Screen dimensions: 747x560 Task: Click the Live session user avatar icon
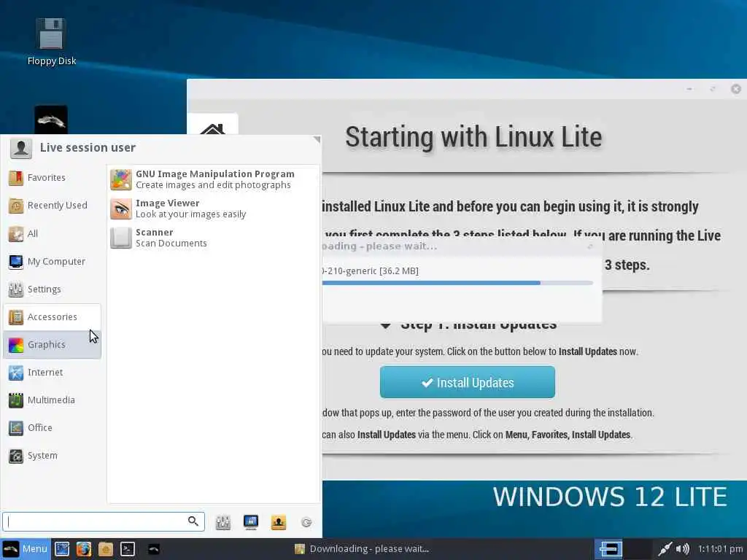coord(21,147)
